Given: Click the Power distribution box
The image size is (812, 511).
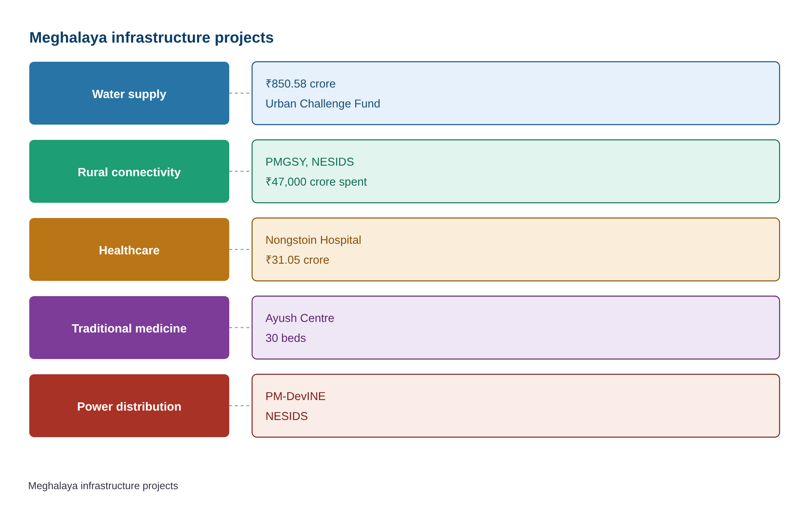Looking at the screenshot, I should pos(129,406).
